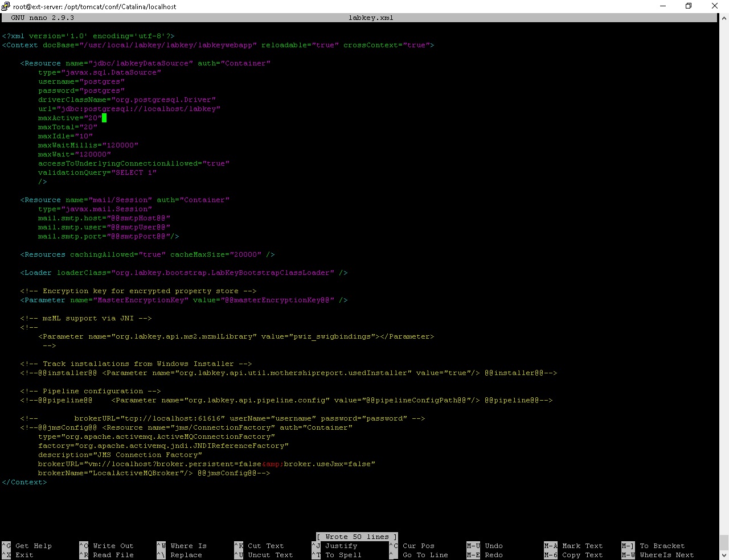Click the mzmlLibrary Parameter line

tap(236, 336)
